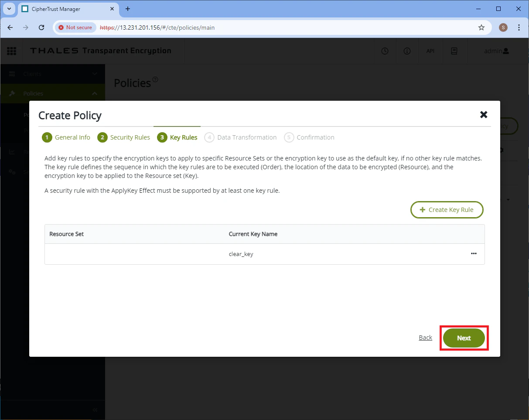Select the CipherTrust Manager tab
The image size is (529, 420).
(x=69, y=9)
